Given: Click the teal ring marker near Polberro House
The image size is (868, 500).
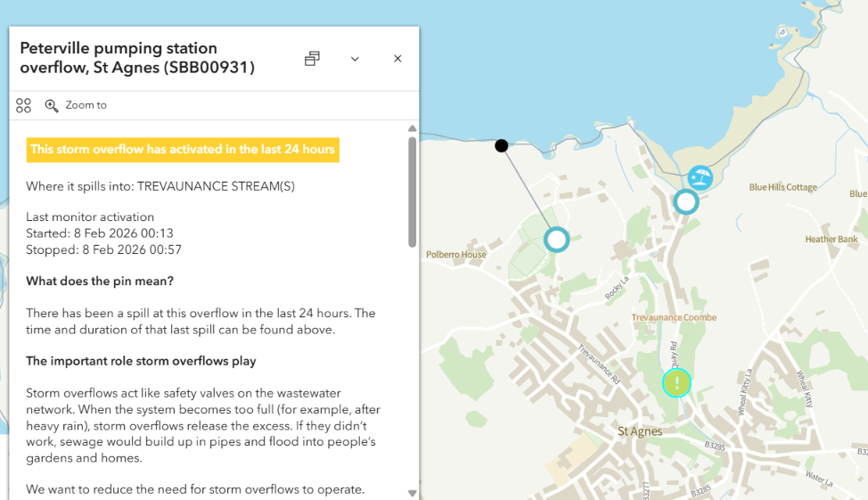Looking at the screenshot, I should pos(556,239).
